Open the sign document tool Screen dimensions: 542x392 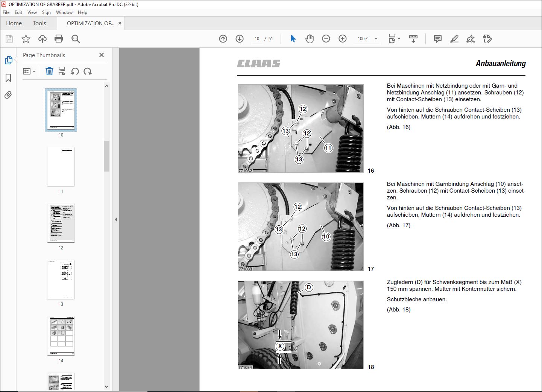pos(471,39)
